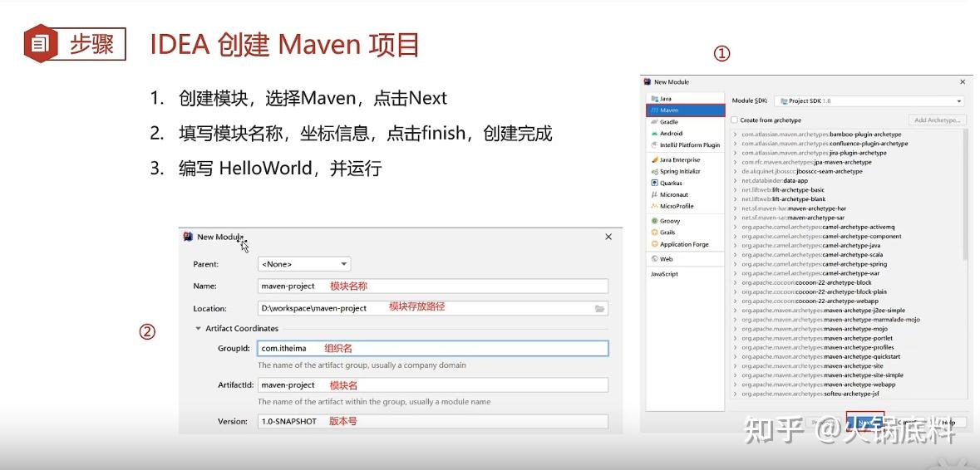This screenshot has height=470, width=980.
Task: Expand the net.databinder data-app node
Action: [736, 180]
